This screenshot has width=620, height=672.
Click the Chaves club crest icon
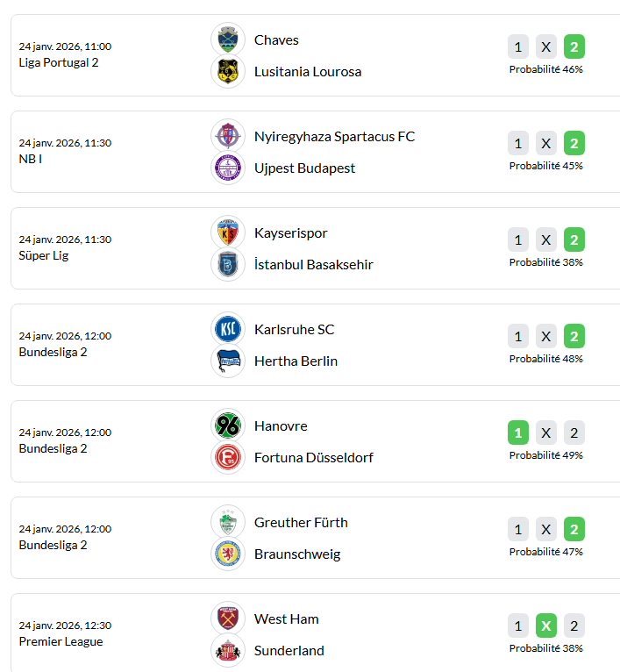(x=228, y=39)
